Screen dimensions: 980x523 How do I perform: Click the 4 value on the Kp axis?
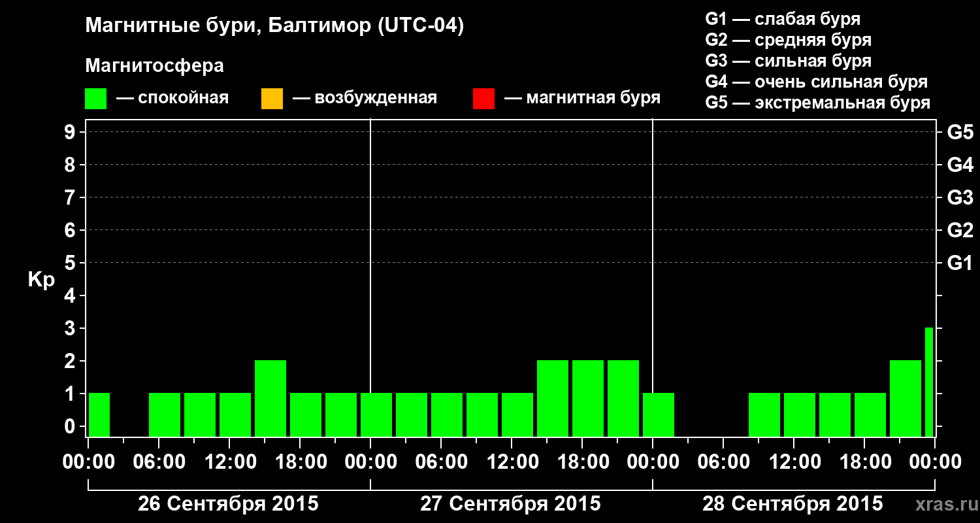[x=71, y=296]
